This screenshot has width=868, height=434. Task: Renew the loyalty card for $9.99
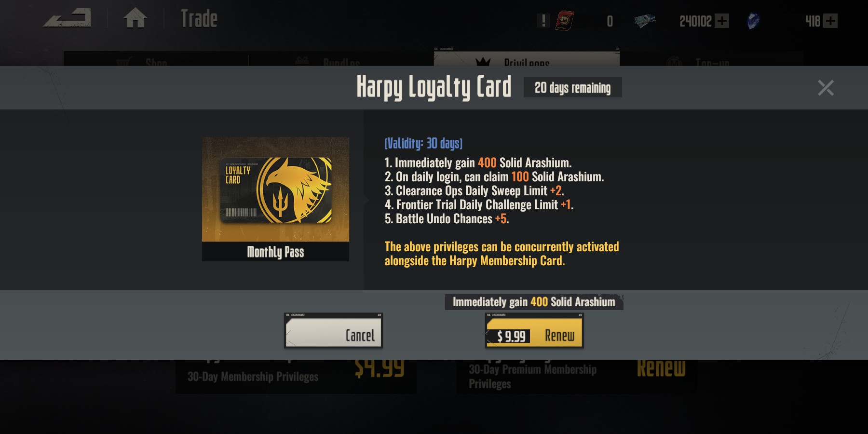click(x=534, y=331)
